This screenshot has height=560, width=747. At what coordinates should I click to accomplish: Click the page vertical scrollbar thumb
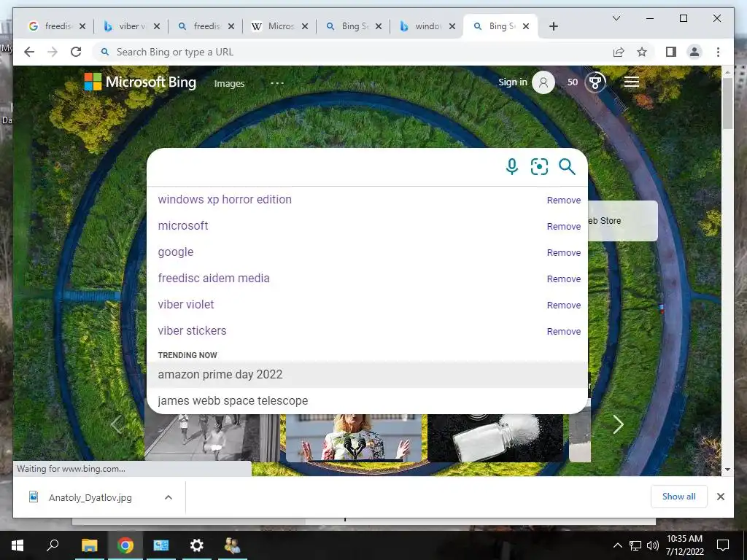coord(727,102)
